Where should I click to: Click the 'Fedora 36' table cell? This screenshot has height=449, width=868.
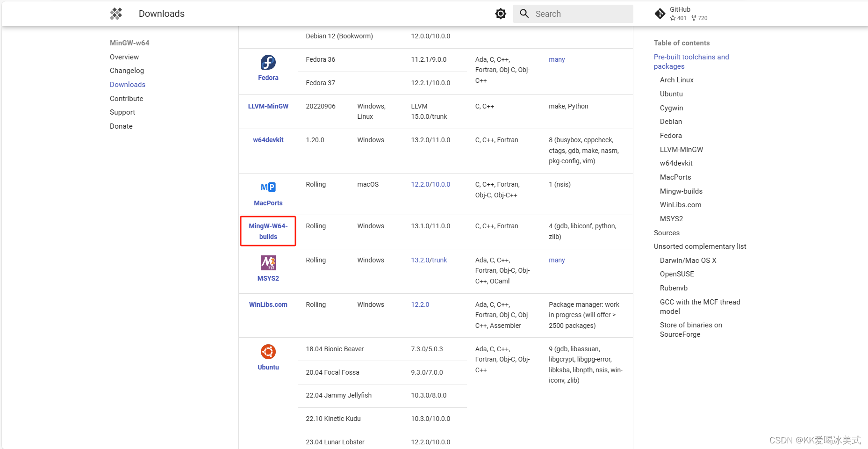(321, 59)
